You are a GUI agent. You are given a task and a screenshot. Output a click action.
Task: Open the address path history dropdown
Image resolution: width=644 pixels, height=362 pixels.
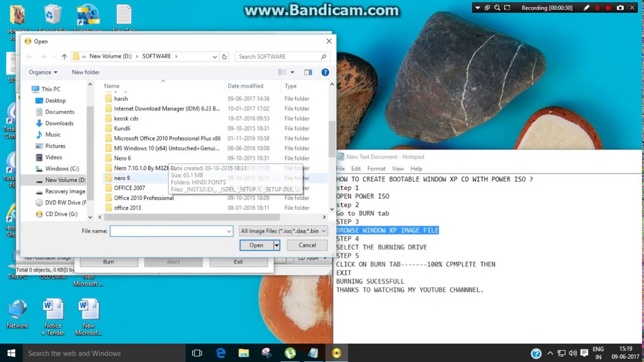[x=215, y=56]
